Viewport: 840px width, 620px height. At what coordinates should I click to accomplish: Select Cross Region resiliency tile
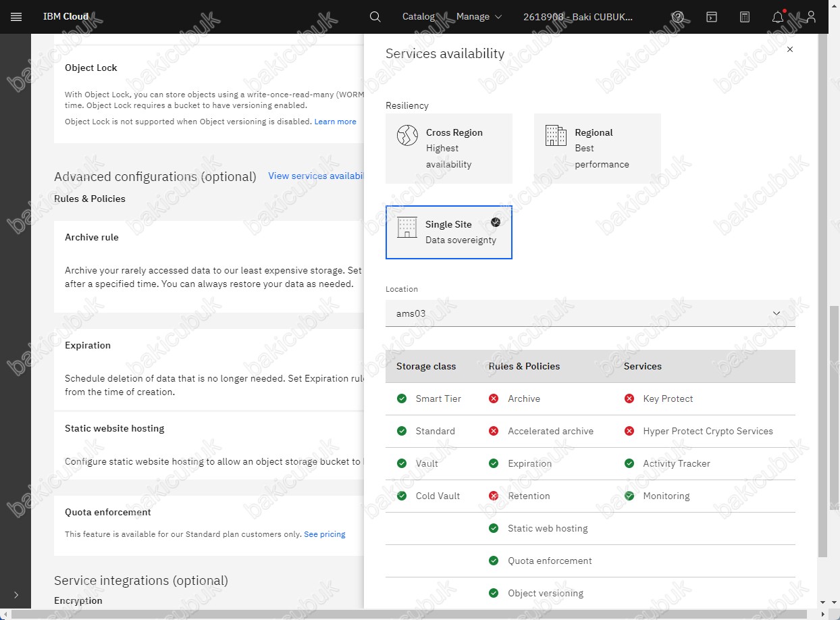pyautogui.click(x=449, y=149)
